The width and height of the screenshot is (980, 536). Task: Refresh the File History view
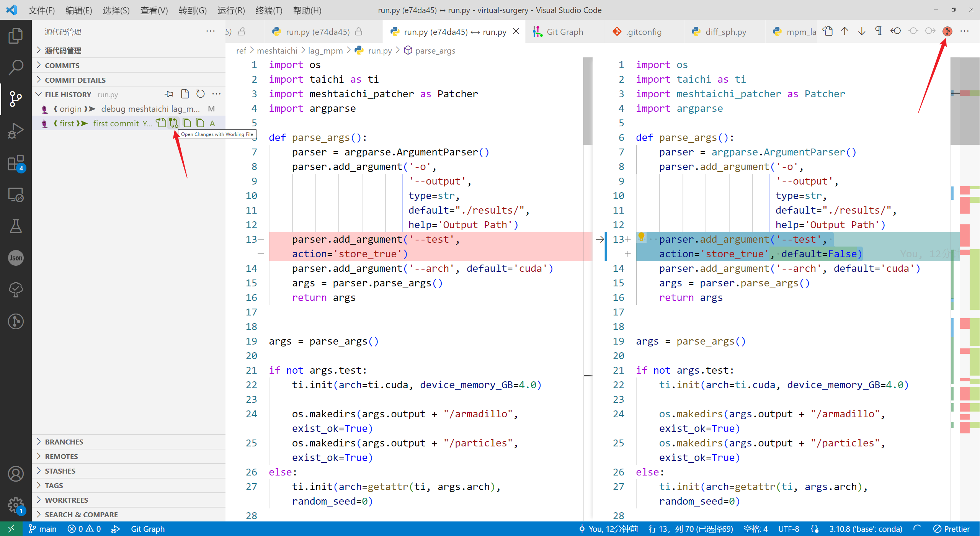point(201,94)
